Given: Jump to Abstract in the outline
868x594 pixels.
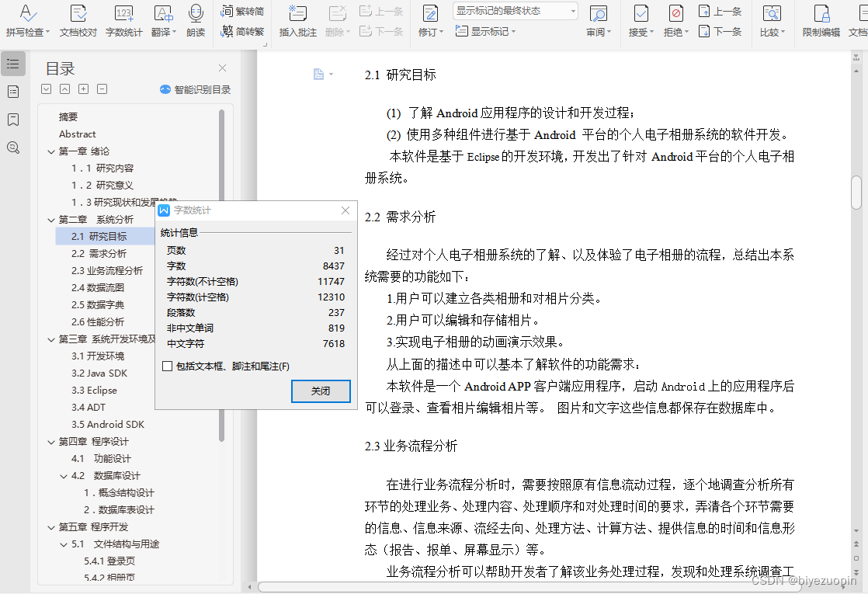Looking at the screenshot, I should point(78,134).
